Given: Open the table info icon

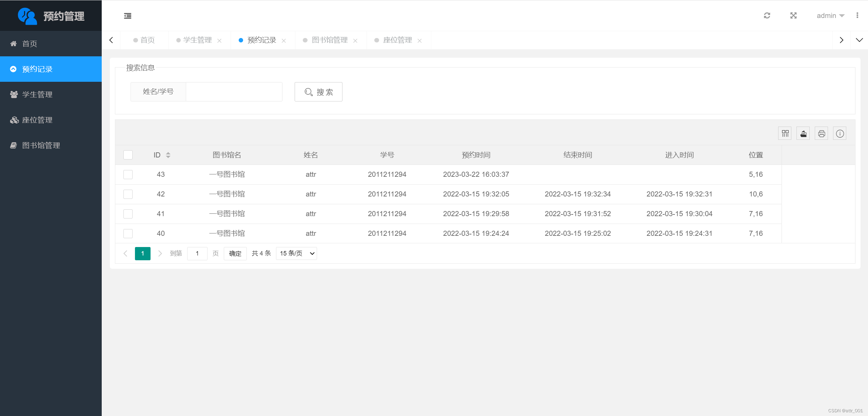Looking at the screenshot, I should [x=840, y=133].
